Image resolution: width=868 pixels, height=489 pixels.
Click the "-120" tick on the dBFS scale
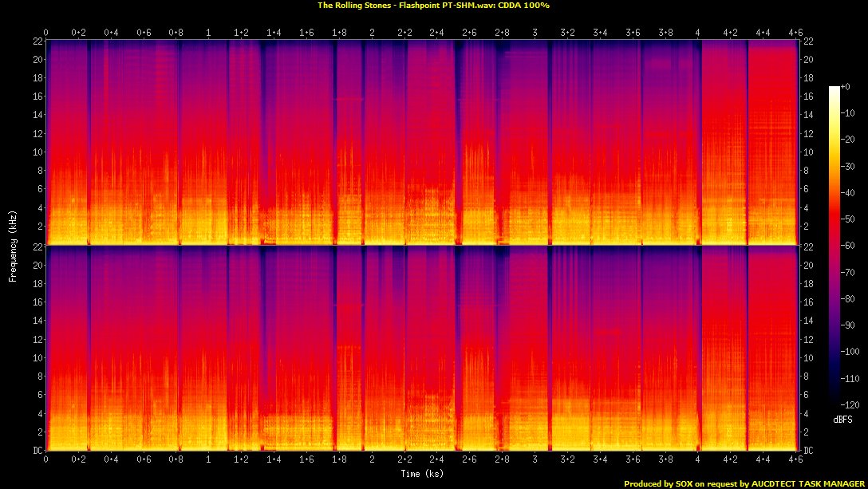point(850,404)
